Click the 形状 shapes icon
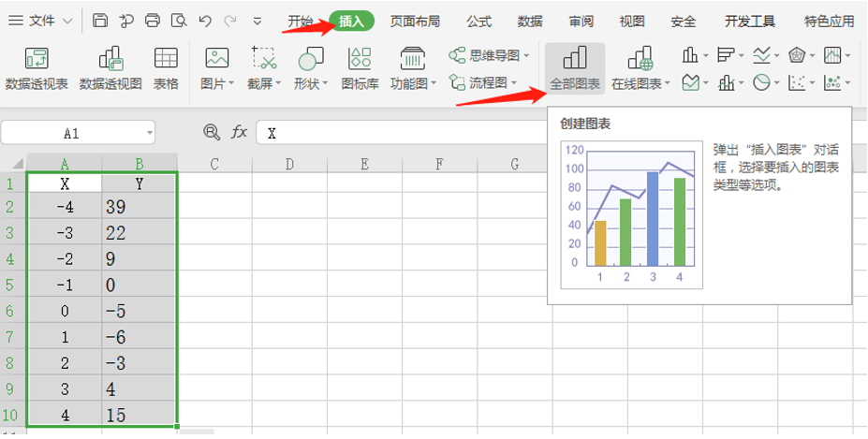Image resolution: width=868 pixels, height=439 pixels. (x=311, y=58)
